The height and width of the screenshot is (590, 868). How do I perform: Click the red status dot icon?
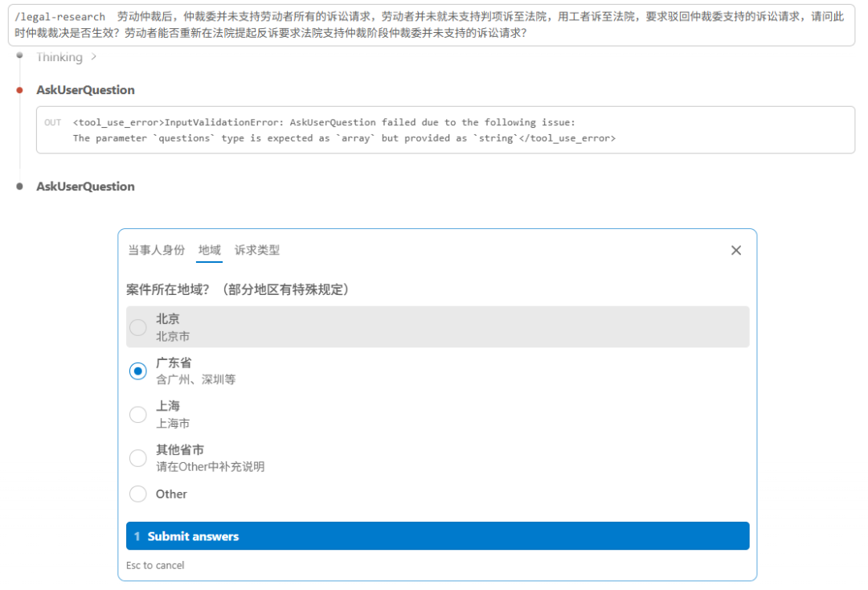pyautogui.click(x=20, y=90)
